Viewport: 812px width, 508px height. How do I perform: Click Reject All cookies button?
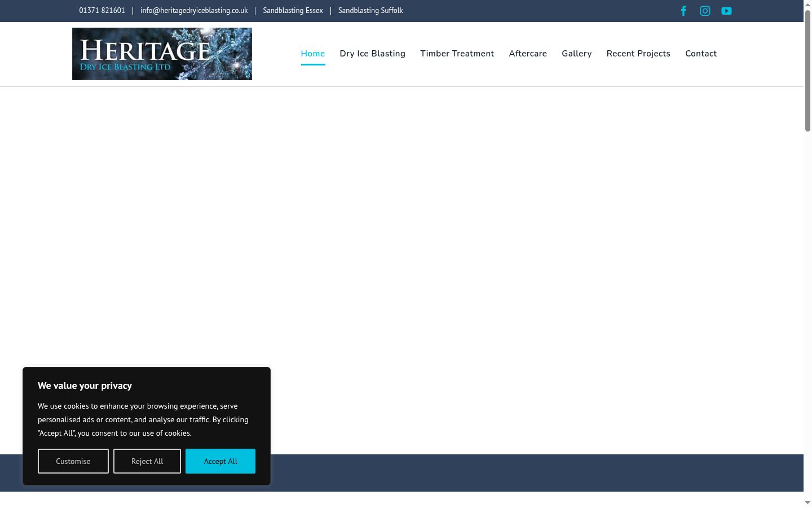pos(147,461)
